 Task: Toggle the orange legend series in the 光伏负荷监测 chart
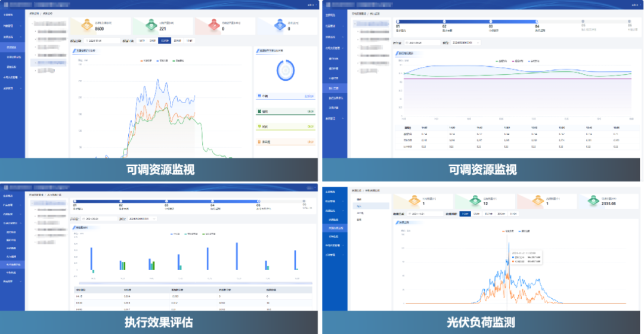pyautogui.click(x=509, y=231)
